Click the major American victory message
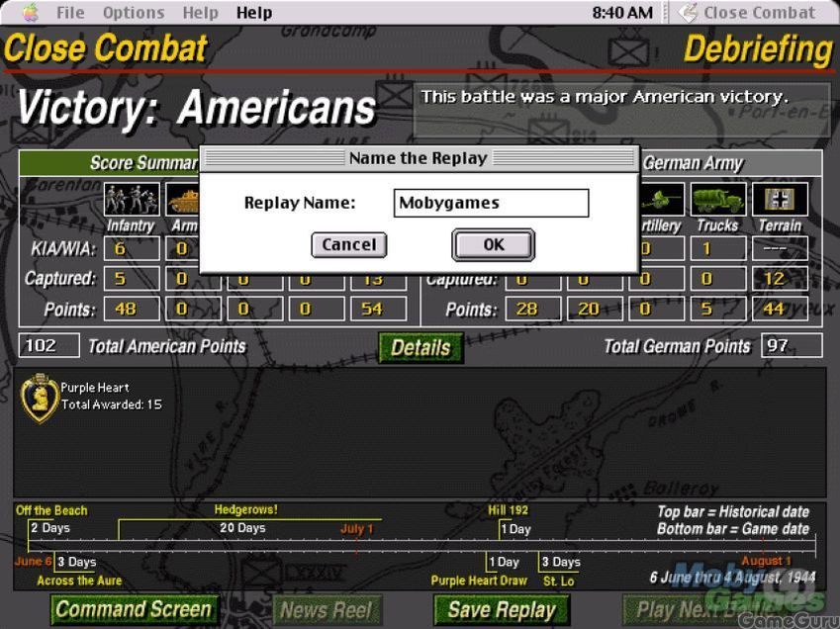The height and width of the screenshot is (629, 840). tap(605, 97)
